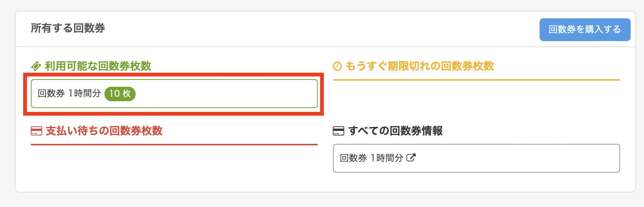Click the empty area below the expiring-soon divider

pos(476,100)
